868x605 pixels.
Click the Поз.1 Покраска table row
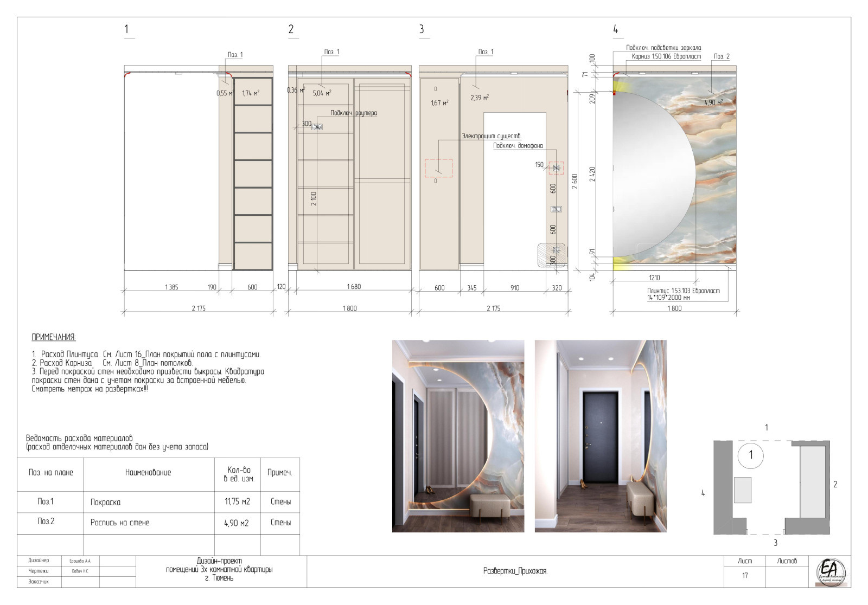(158, 502)
